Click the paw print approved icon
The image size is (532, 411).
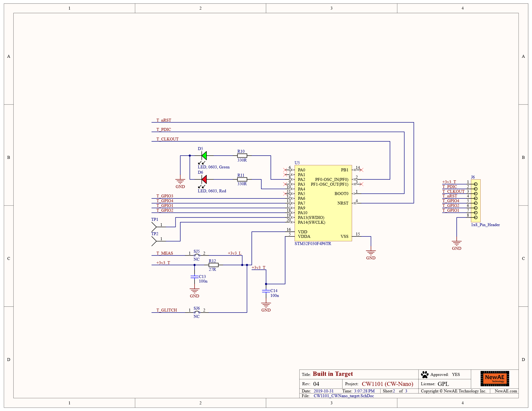click(425, 375)
